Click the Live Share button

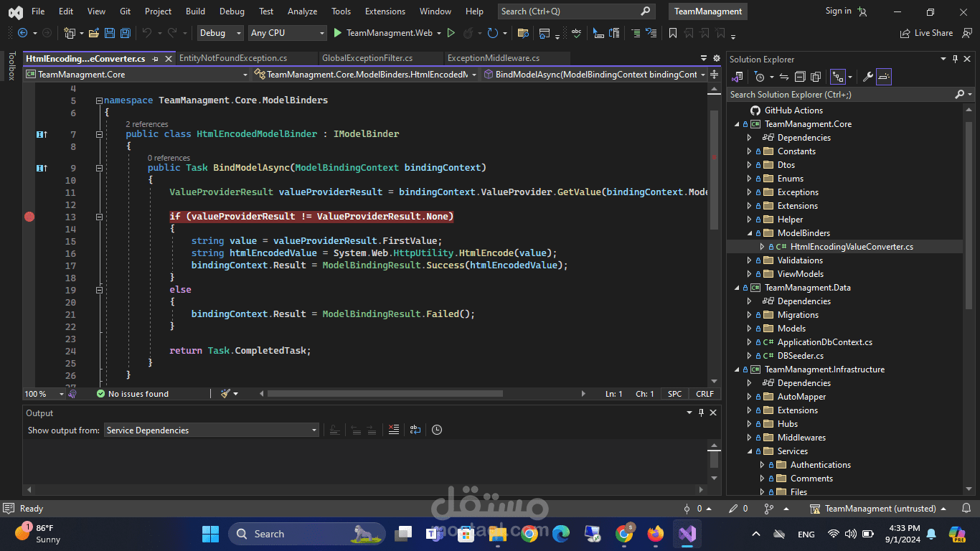click(x=926, y=33)
